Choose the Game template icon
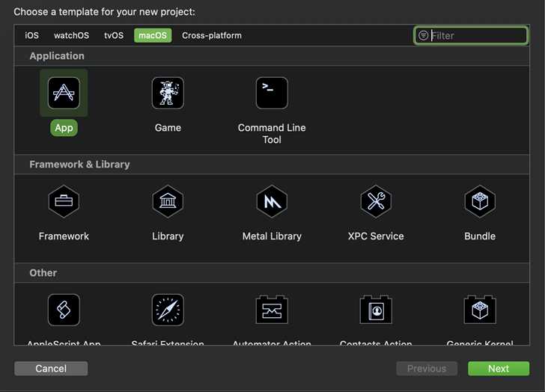Viewport: 545px width, 392px height. point(168,93)
